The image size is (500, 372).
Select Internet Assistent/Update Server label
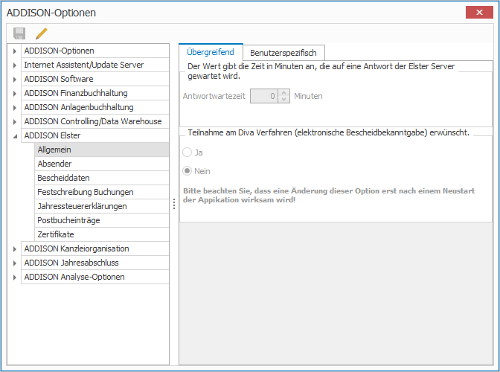84,65
